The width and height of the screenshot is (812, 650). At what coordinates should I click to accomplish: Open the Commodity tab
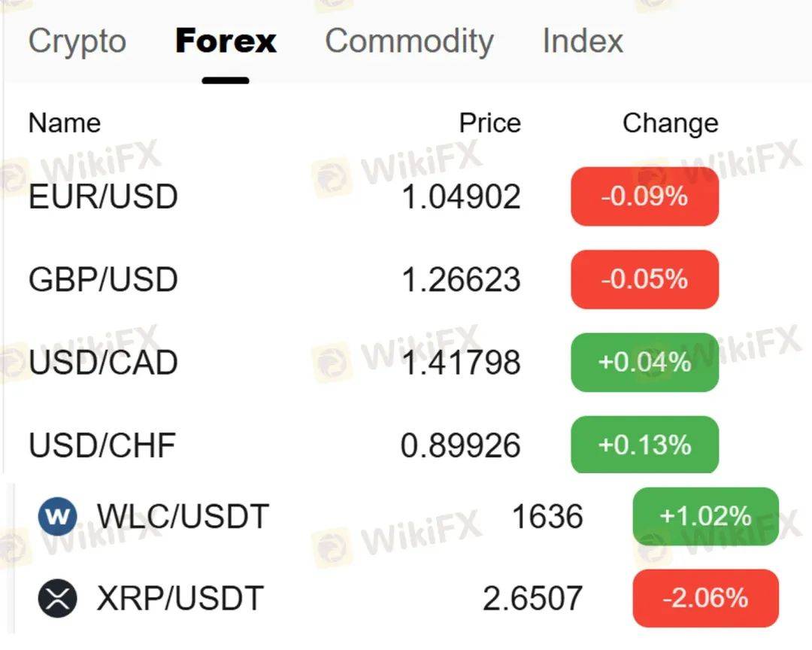[x=409, y=41]
